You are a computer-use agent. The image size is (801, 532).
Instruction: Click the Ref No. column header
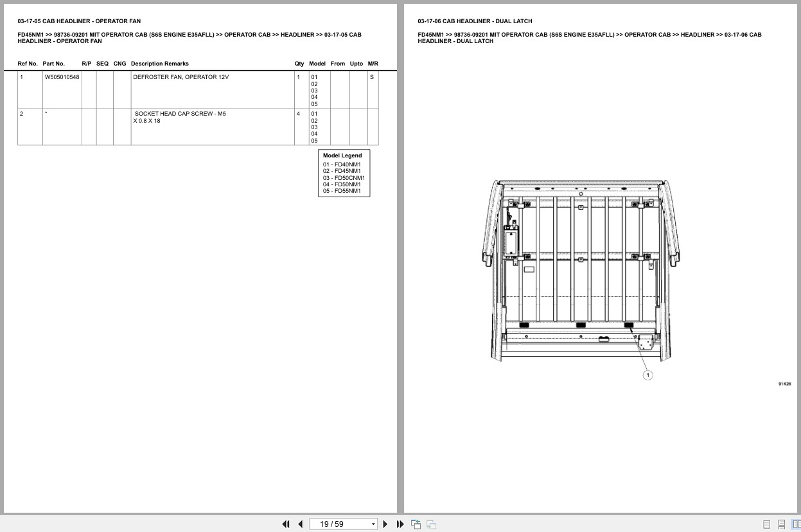pyautogui.click(x=28, y=64)
